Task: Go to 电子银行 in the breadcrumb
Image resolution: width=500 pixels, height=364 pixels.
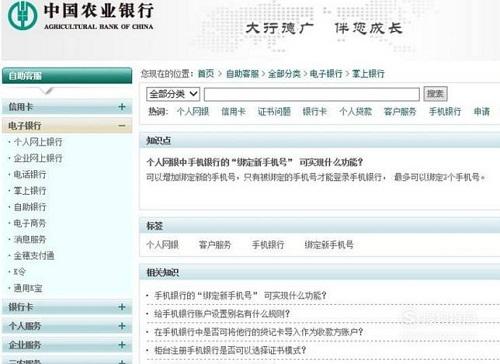Action: (x=326, y=73)
